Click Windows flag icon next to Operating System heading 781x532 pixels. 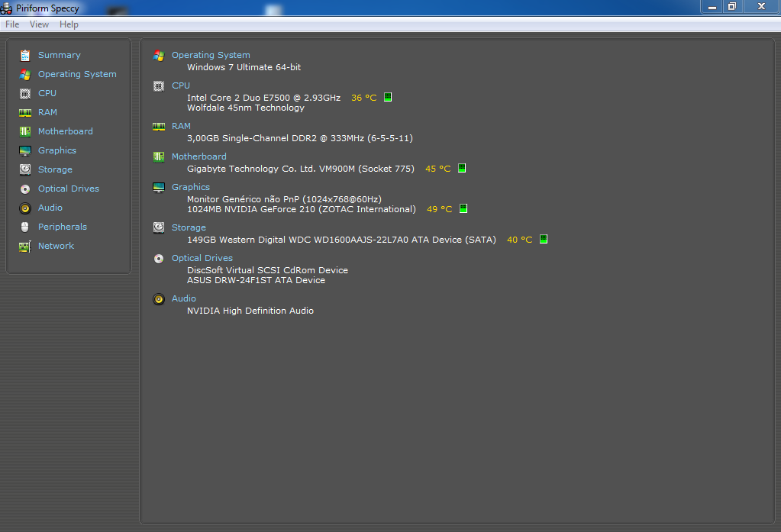point(159,55)
